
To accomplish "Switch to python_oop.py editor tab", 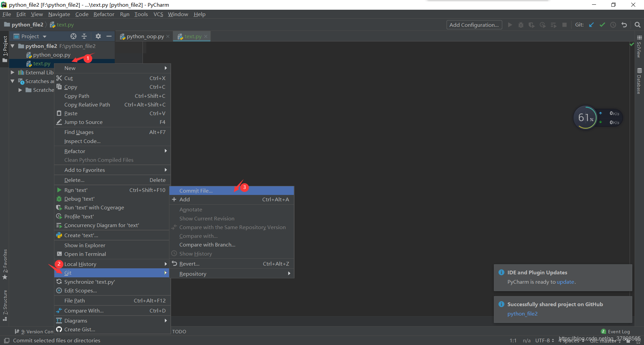I will [x=144, y=36].
